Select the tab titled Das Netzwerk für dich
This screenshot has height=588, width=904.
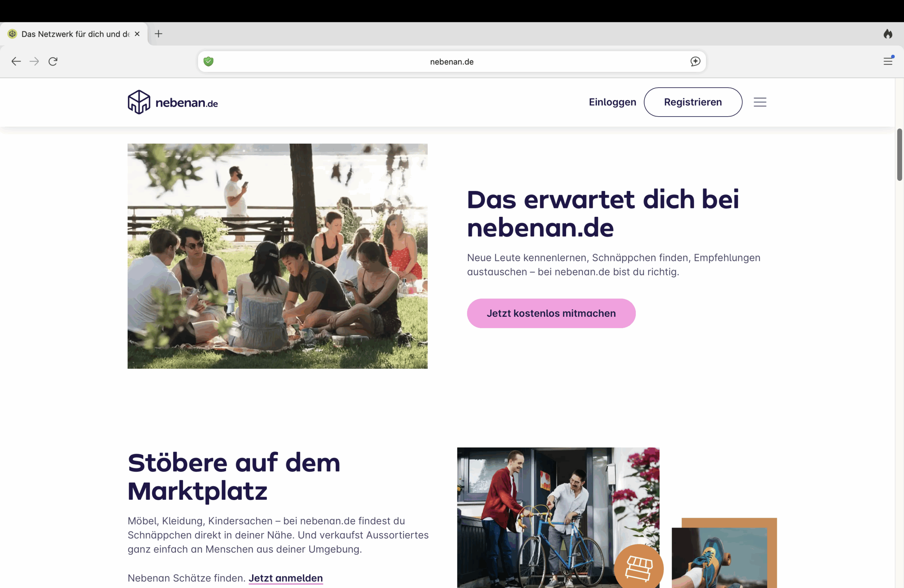[x=72, y=34]
